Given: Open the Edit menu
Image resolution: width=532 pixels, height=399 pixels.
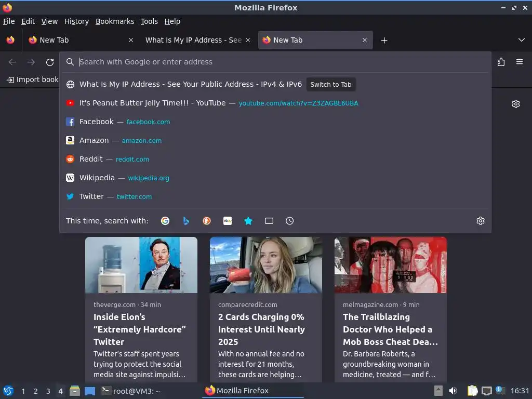Looking at the screenshot, I should [28, 21].
